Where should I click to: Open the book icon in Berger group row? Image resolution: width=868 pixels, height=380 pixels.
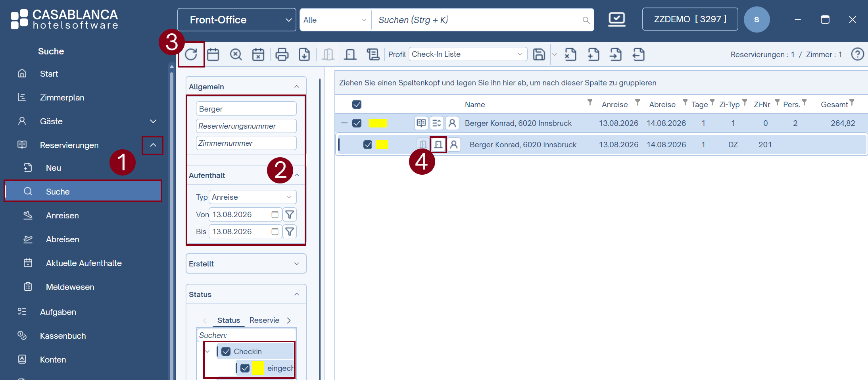click(x=421, y=123)
